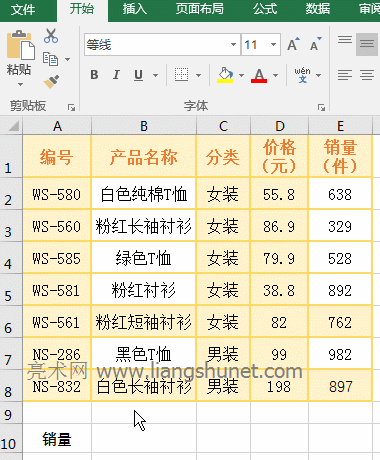Select row 1 header

(x=11, y=156)
